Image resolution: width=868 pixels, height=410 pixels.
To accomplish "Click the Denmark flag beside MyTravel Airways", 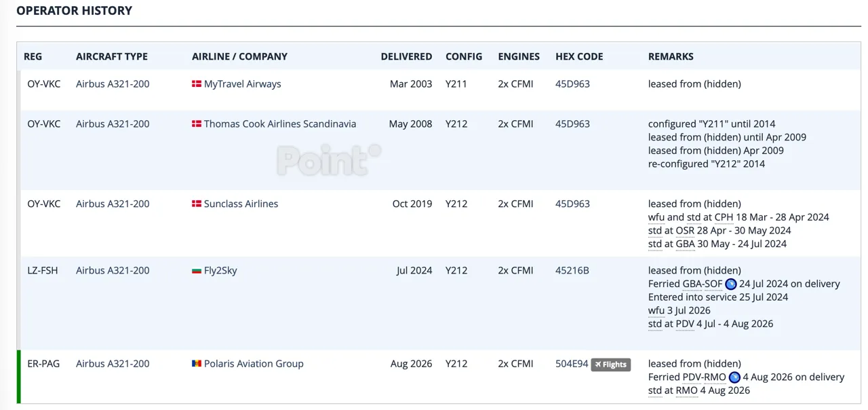I will tap(197, 84).
